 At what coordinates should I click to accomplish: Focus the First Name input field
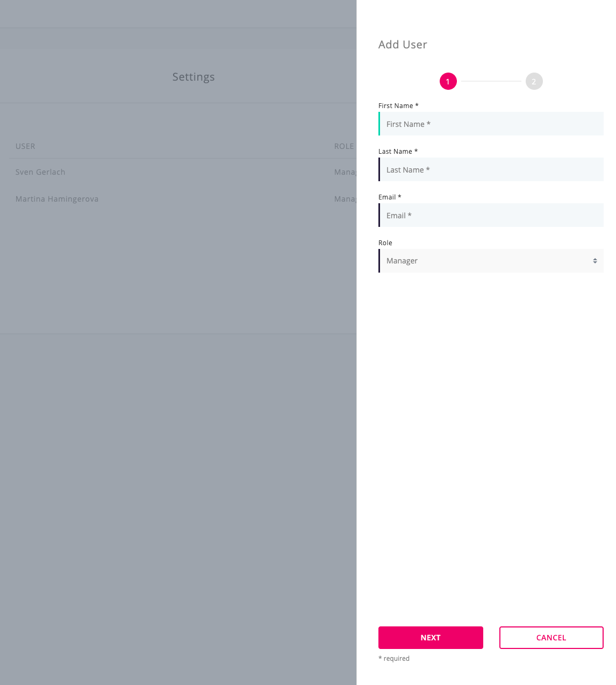click(x=491, y=124)
